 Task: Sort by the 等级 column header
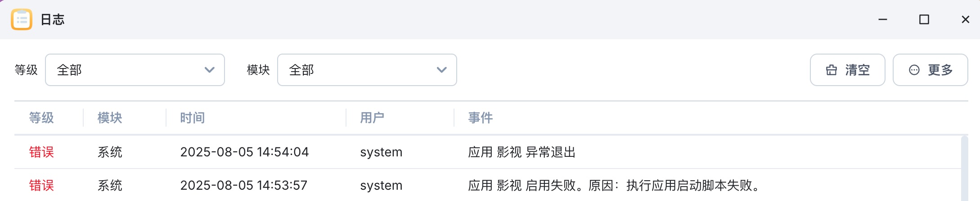tap(41, 118)
